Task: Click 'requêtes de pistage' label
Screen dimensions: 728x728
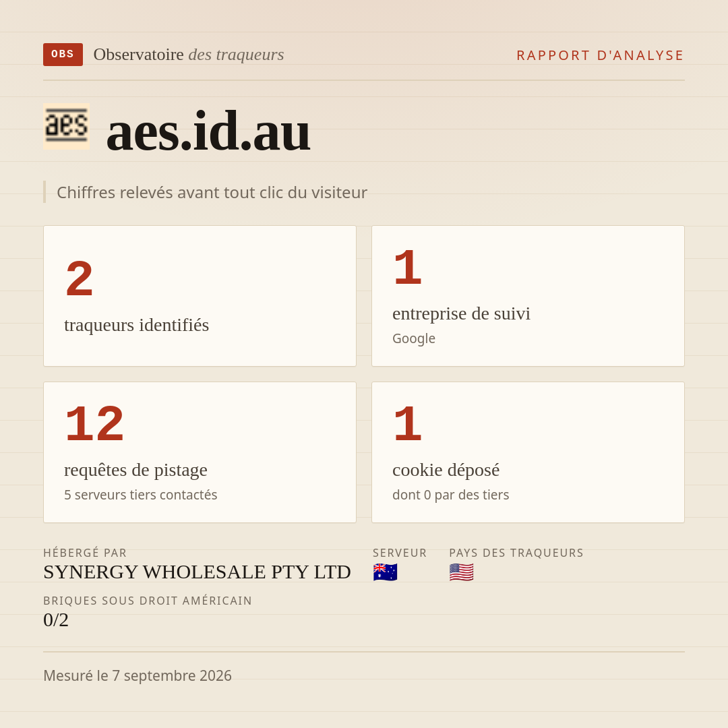Action: click(135, 470)
